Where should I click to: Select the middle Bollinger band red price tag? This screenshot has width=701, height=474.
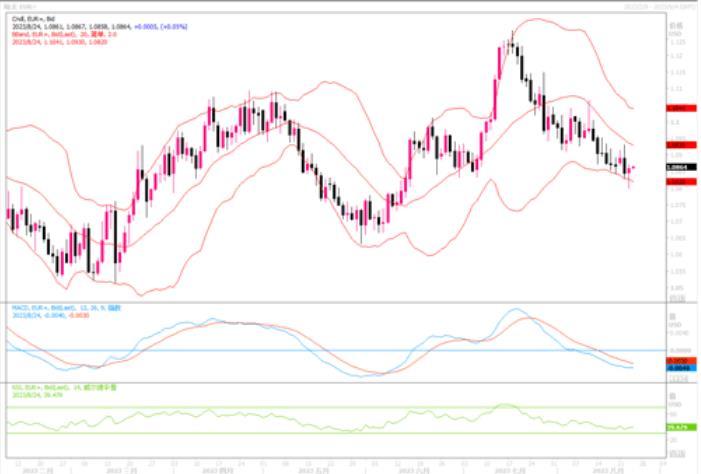680,145
